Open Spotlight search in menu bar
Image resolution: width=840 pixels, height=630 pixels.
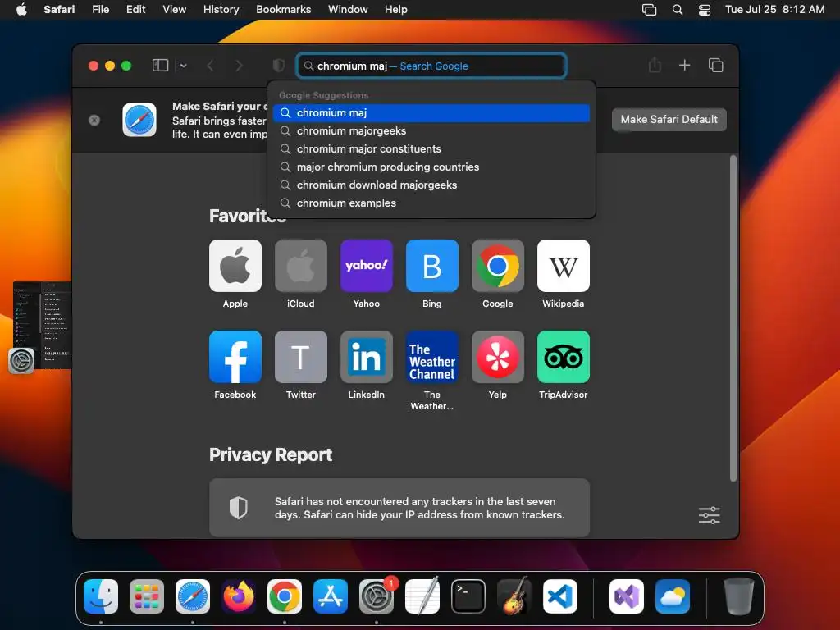pyautogui.click(x=678, y=10)
